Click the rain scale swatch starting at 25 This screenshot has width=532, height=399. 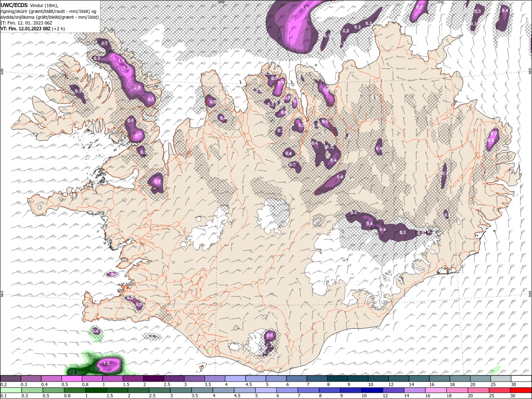click(x=500, y=390)
